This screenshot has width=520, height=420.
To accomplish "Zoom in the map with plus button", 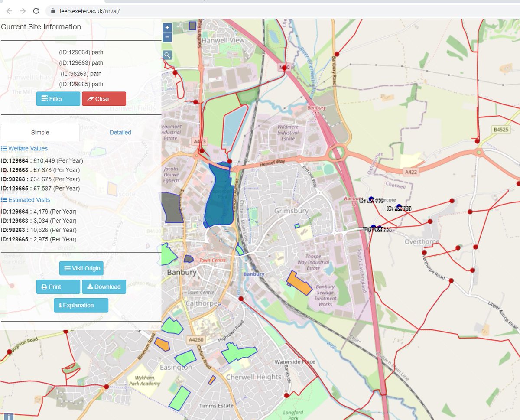I will tap(168, 27).
